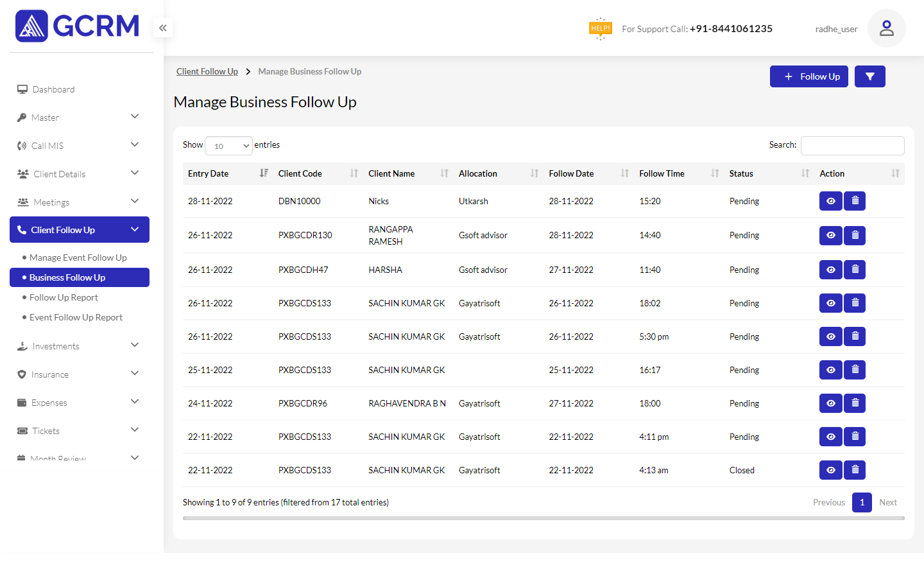Click the filter funnel icon button
924x576 pixels.
pyautogui.click(x=869, y=76)
